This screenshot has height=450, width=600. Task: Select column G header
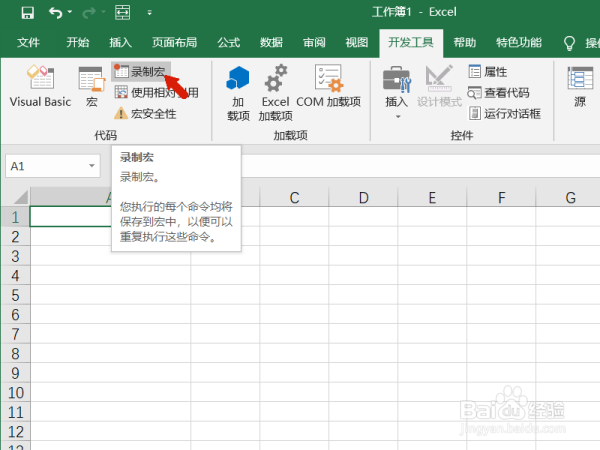pos(569,197)
